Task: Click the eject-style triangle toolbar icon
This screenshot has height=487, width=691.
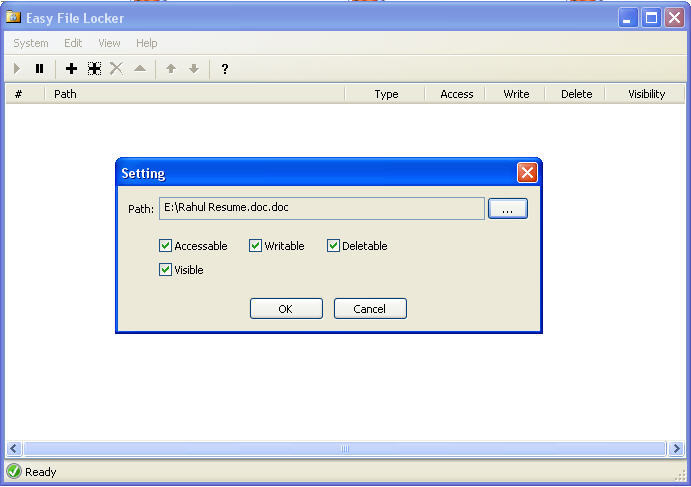Action: pyautogui.click(x=140, y=69)
